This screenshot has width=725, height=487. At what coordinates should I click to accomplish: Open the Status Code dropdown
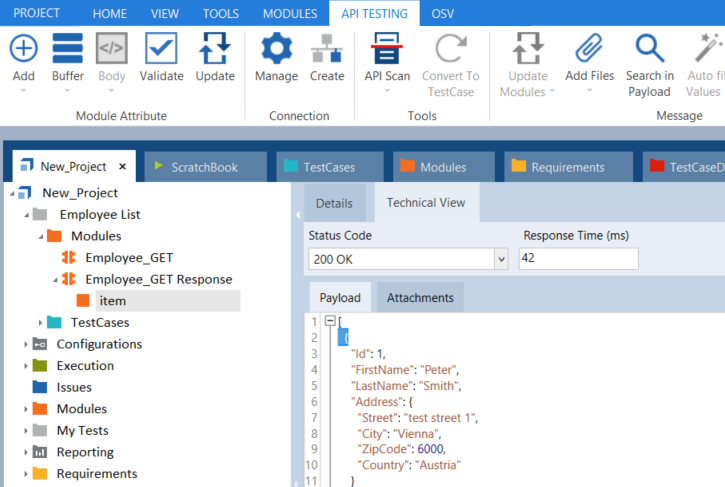(501, 259)
